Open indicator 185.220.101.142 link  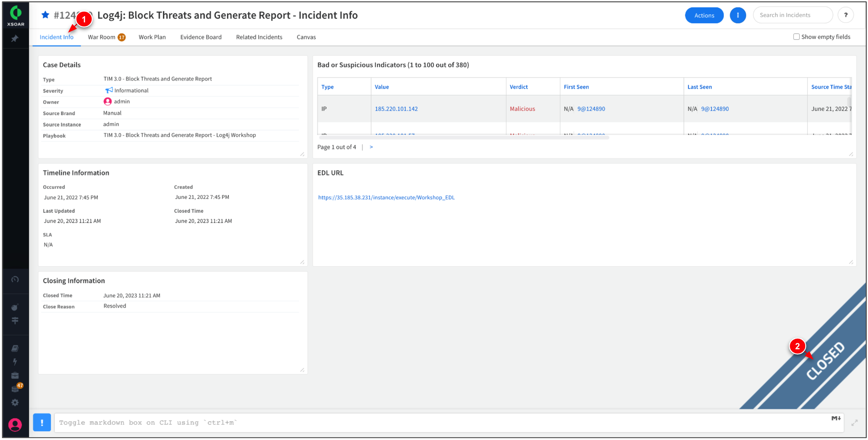tap(396, 109)
